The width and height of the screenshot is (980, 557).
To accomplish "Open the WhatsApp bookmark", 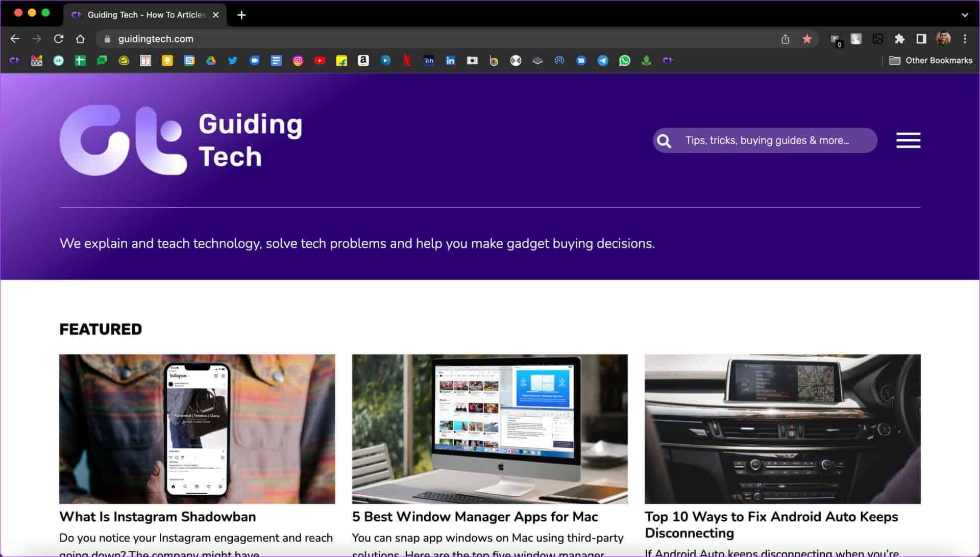I will 624,61.
